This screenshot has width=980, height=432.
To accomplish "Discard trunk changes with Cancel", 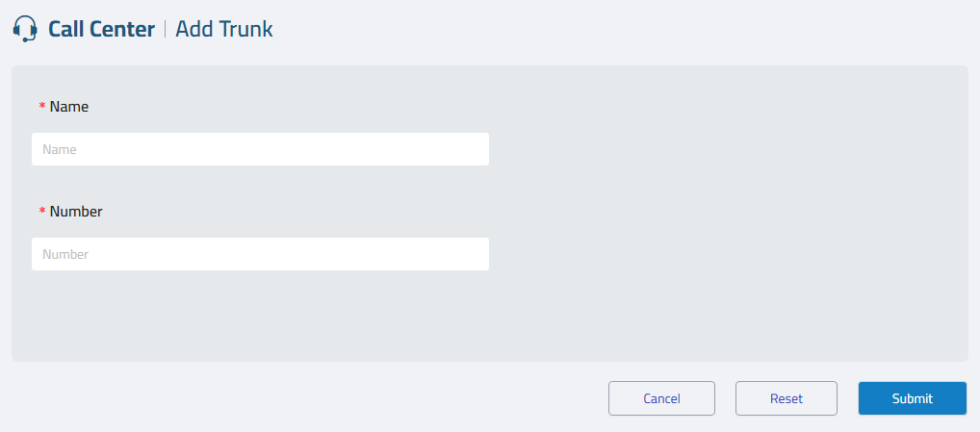I will 661,398.
